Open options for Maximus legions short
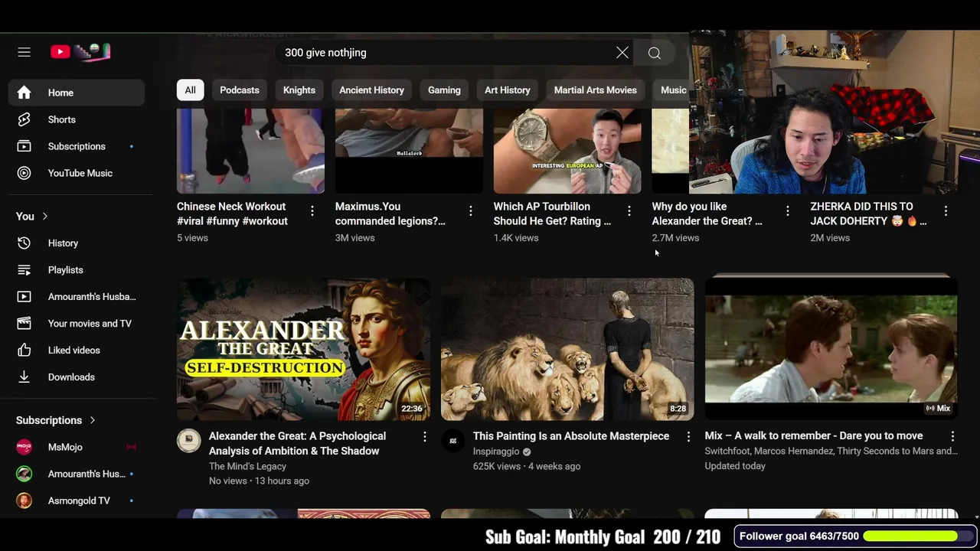Screen dimensions: 980x551 (471, 211)
